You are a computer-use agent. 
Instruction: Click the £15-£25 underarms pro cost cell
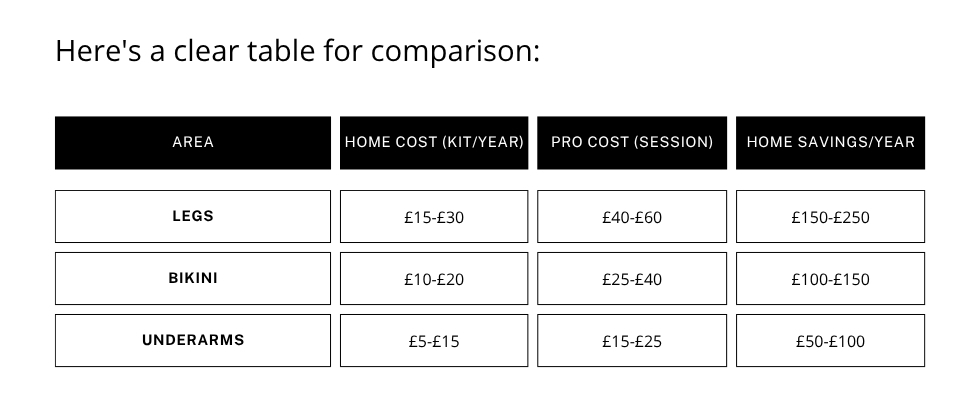pos(632,341)
